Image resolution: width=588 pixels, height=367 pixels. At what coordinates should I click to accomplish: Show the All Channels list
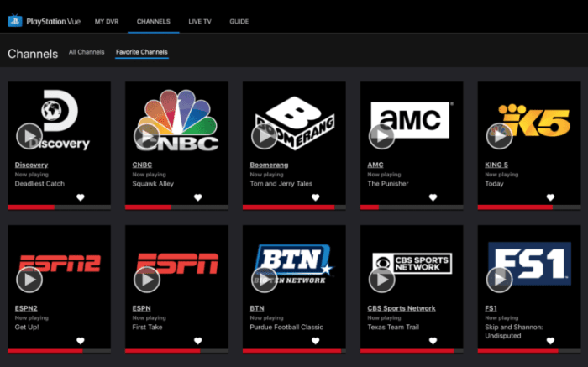(87, 52)
